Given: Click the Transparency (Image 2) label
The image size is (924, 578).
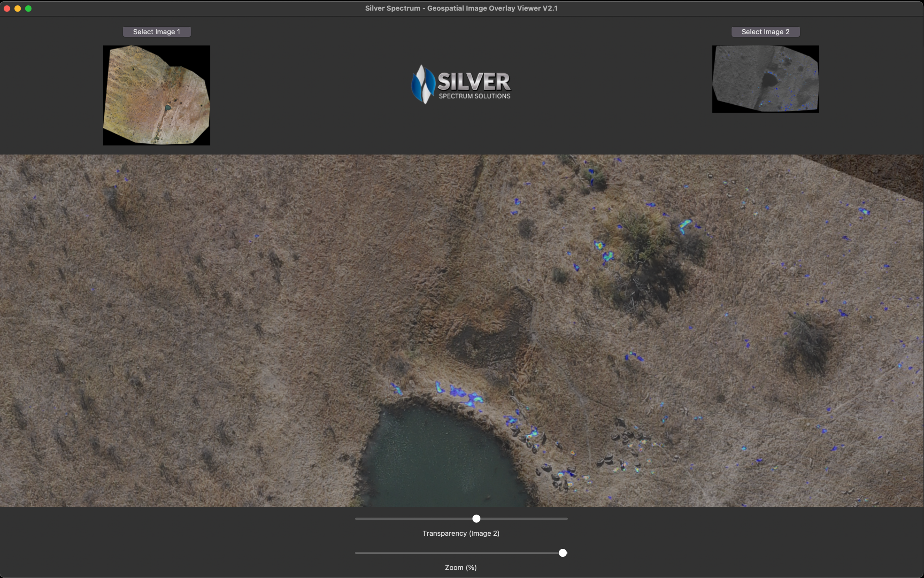Looking at the screenshot, I should click(x=461, y=533).
